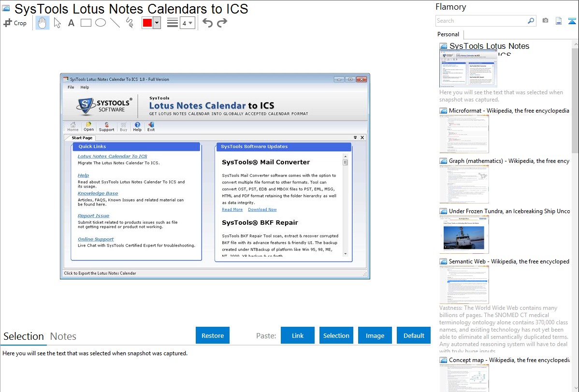Click the Help question-mark toolbar icon
Image resolution: width=579 pixels, height=392 pixels.
(x=137, y=127)
